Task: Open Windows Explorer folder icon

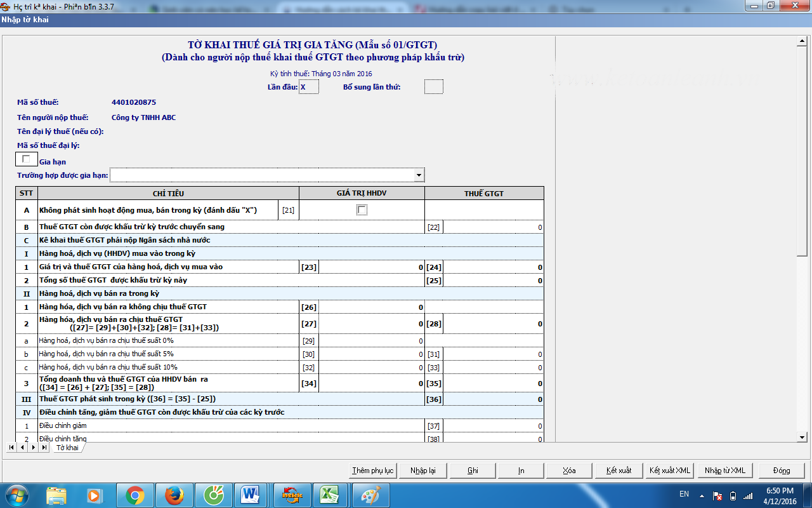Action: point(56,495)
